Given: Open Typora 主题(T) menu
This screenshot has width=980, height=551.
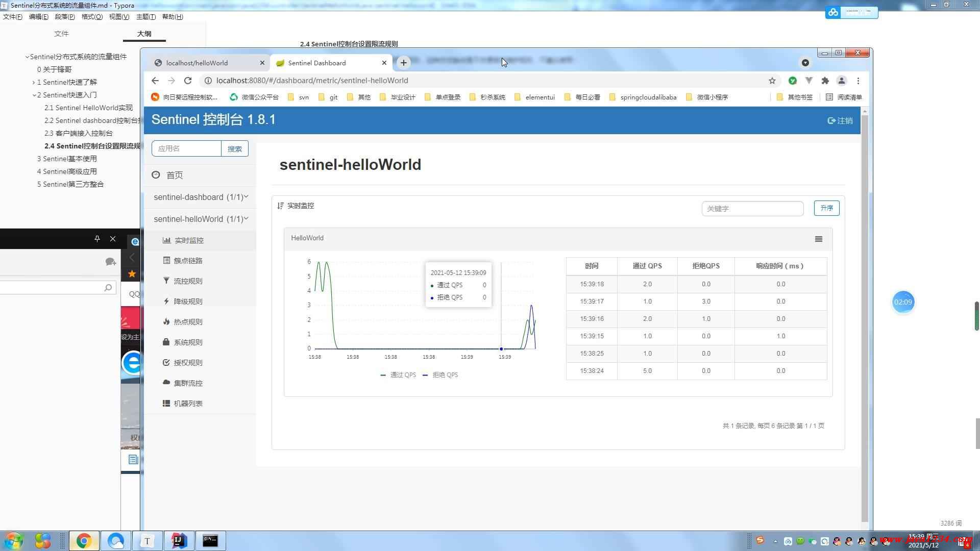Looking at the screenshot, I should pyautogui.click(x=146, y=17).
